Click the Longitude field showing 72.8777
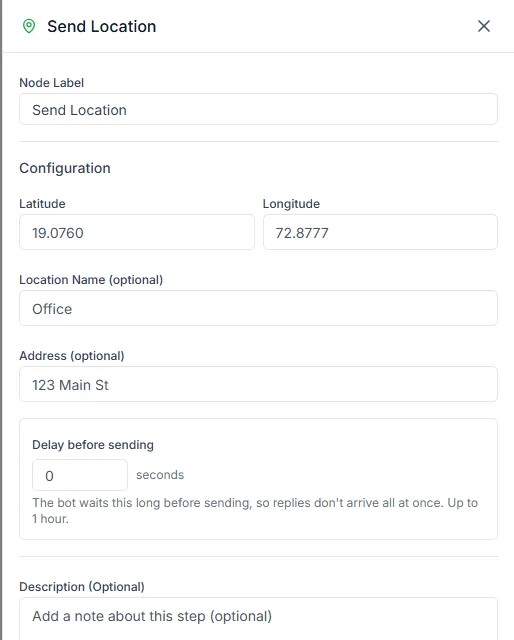514x640 pixels. 380,232
